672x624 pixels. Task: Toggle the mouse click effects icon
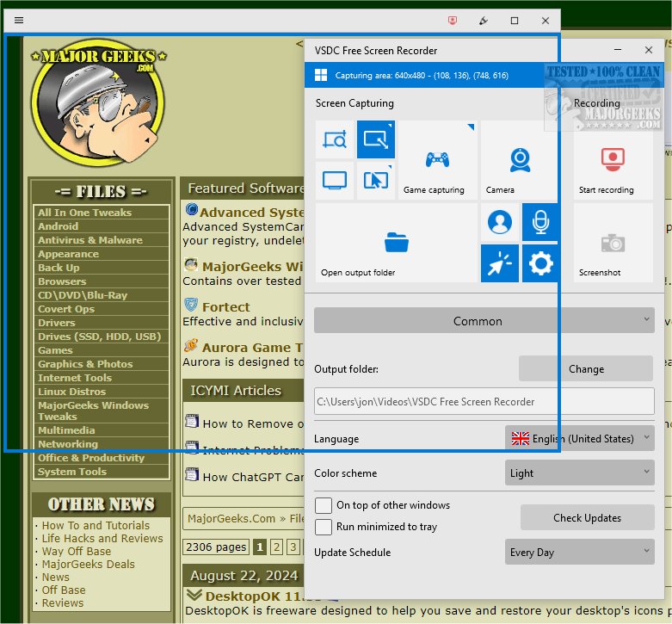click(x=500, y=263)
